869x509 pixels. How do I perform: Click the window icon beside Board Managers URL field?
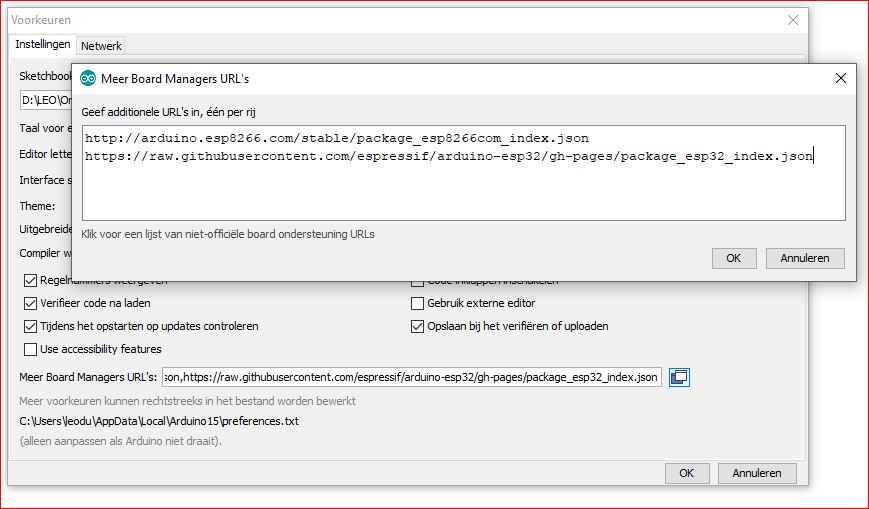pyautogui.click(x=679, y=377)
